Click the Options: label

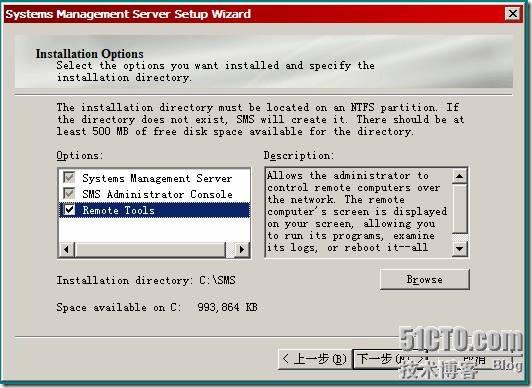(x=80, y=156)
